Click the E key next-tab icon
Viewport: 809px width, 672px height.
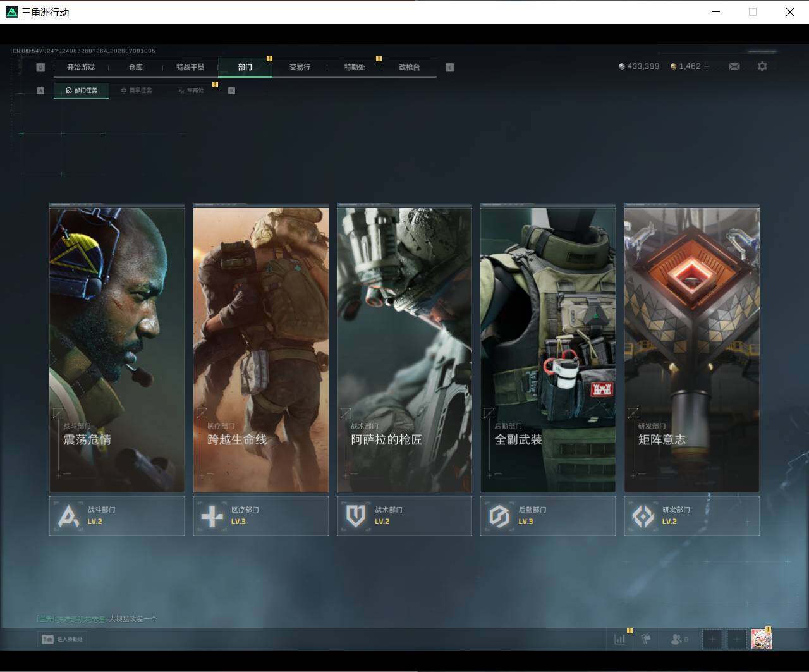point(450,67)
